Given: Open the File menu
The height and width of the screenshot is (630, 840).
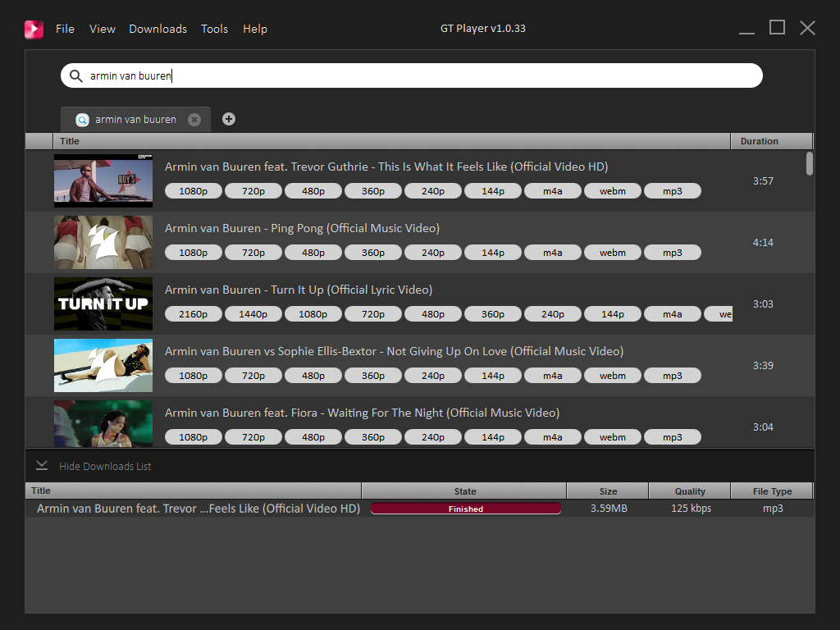Looking at the screenshot, I should (65, 29).
